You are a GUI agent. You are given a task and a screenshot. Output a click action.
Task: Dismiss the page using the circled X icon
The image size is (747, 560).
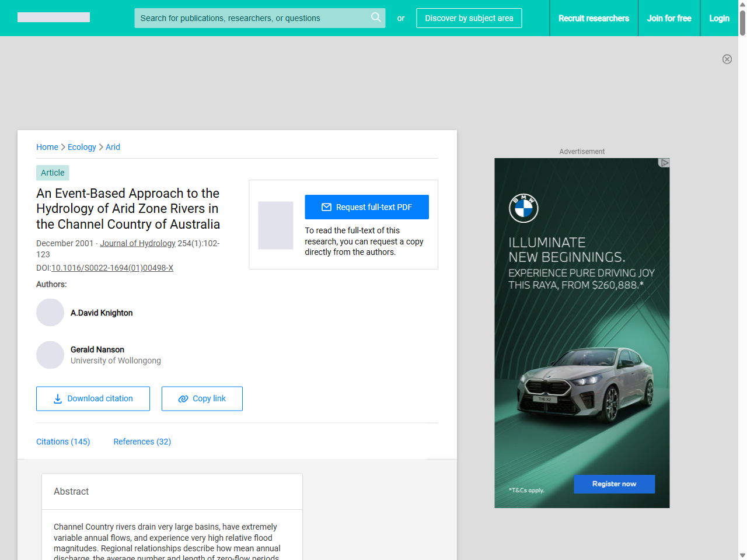(x=727, y=59)
